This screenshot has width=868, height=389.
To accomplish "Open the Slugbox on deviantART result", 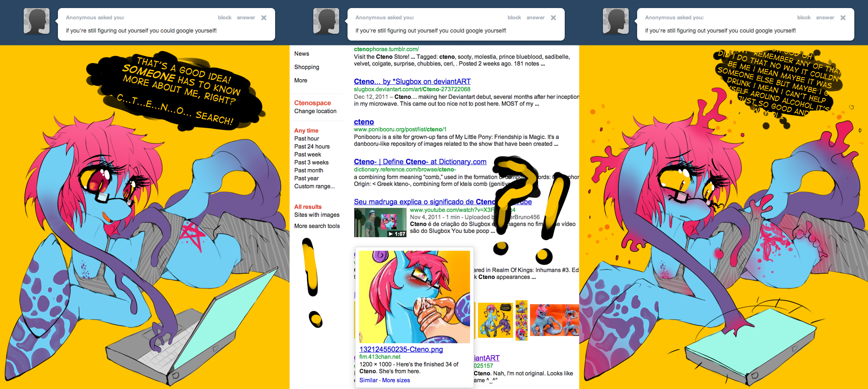I will coord(412,82).
